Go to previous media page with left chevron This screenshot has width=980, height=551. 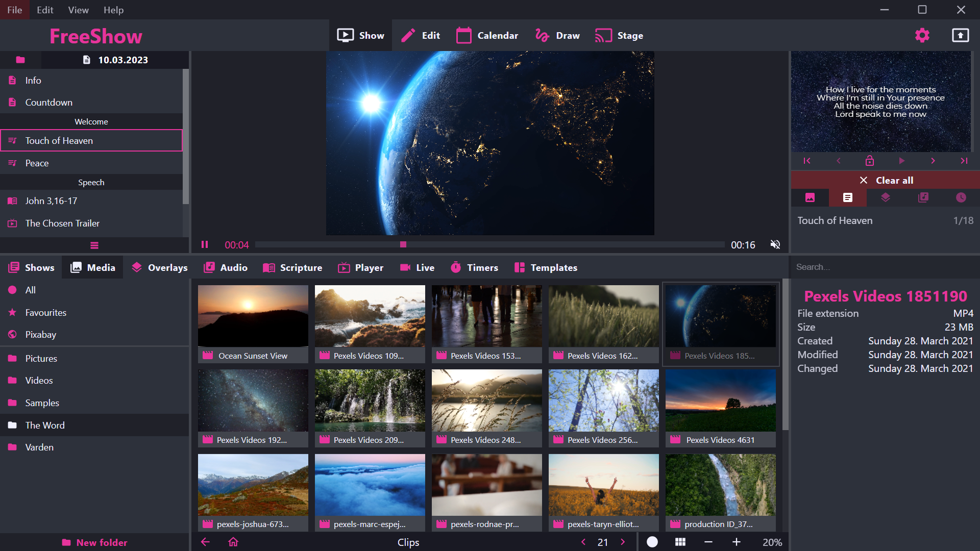(x=583, y=542)
